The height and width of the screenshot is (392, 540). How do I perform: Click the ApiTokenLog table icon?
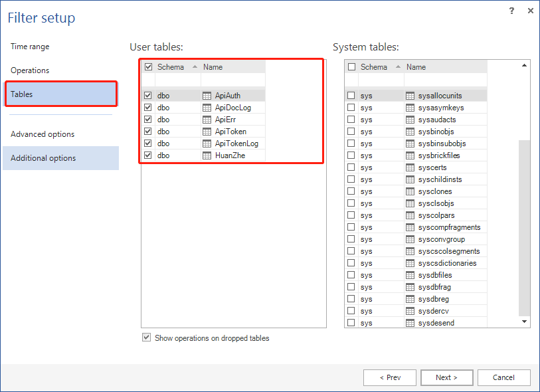point(207,144)
